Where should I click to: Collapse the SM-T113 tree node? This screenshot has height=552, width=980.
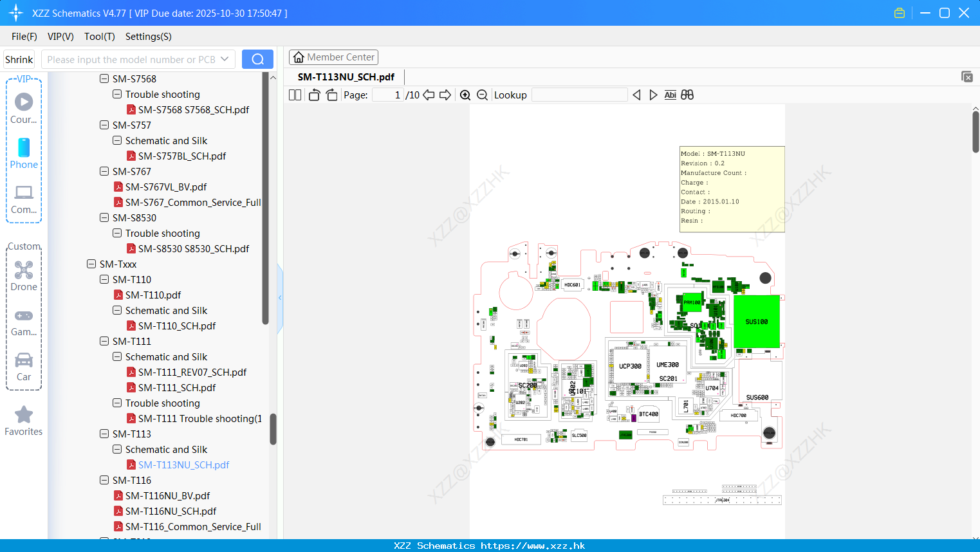coord(104,434)
